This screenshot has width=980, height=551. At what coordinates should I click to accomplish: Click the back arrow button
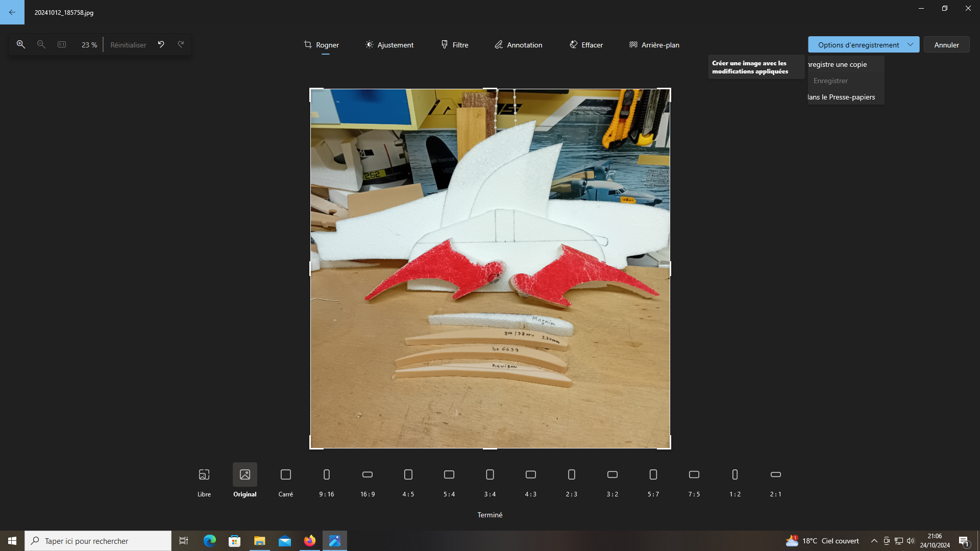pyautogui.click(x=12, y=12)
